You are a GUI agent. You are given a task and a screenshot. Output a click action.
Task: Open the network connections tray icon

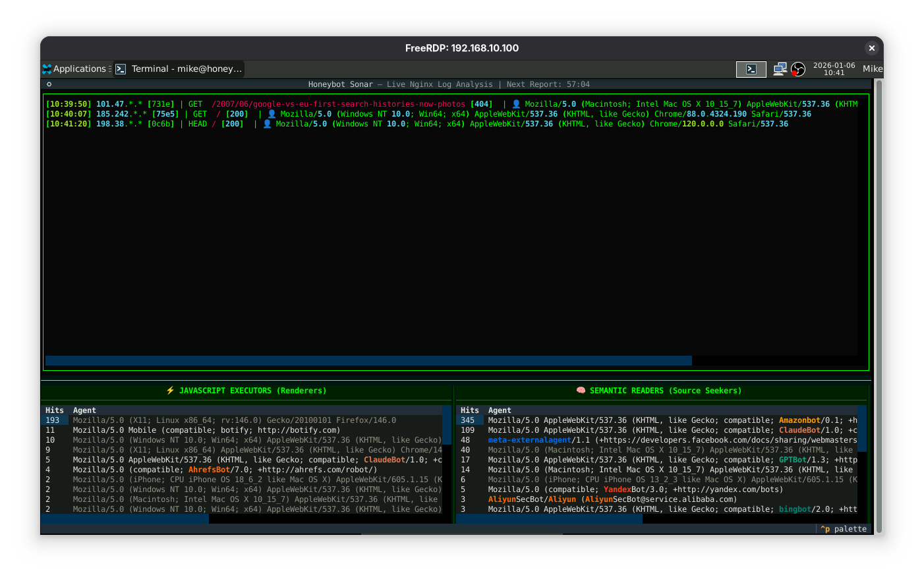[x=780, y=69]
